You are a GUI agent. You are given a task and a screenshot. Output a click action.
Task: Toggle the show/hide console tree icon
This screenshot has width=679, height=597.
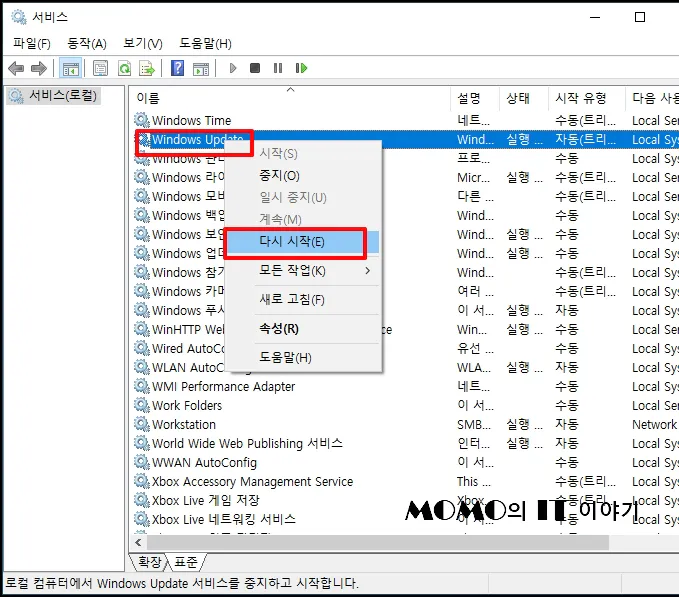click(70, 68)
